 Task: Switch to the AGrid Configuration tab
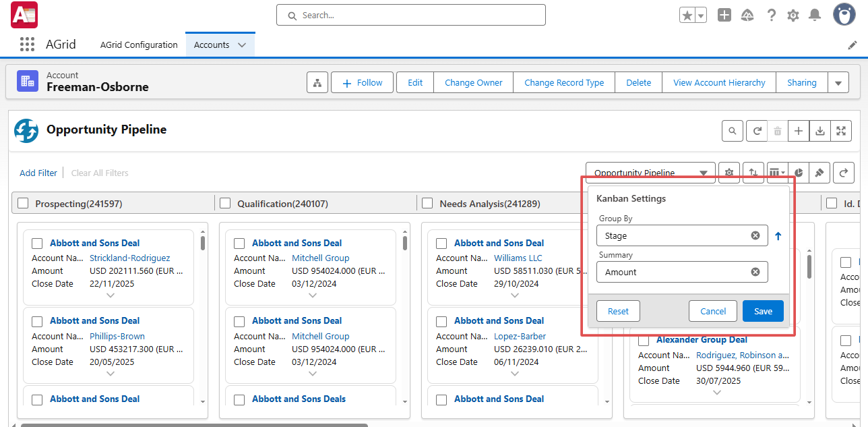139,45
